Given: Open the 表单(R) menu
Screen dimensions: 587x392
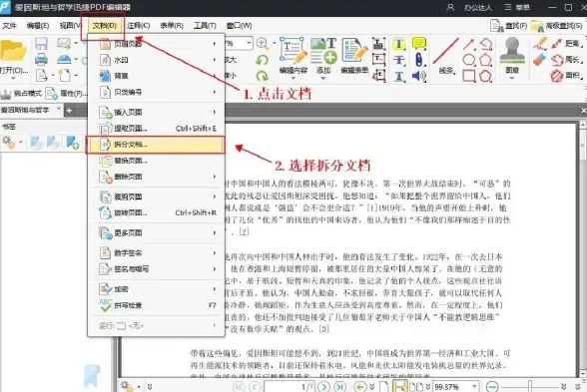Looking at the screenshot, I should tap(172, 26).
